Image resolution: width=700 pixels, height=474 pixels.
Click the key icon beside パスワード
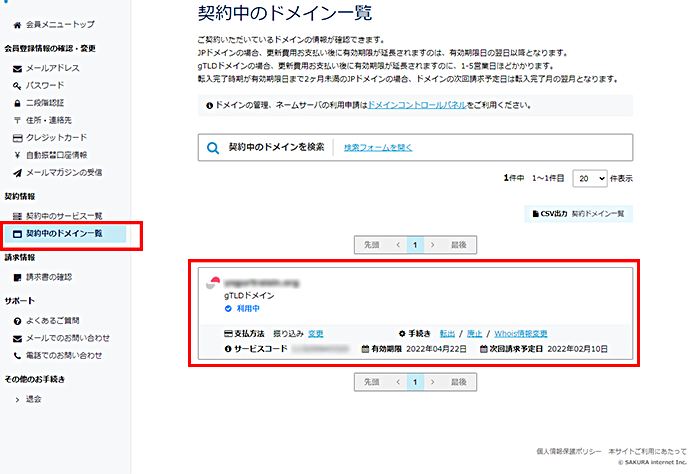(17, 85)
